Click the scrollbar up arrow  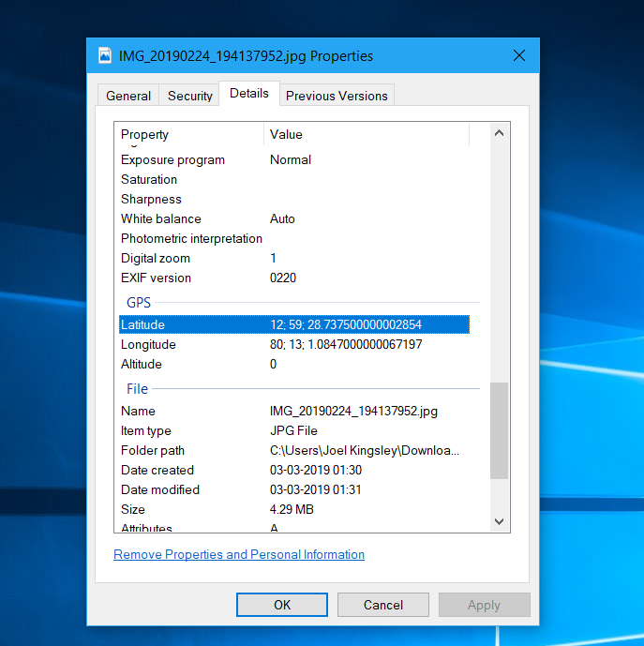499,134
